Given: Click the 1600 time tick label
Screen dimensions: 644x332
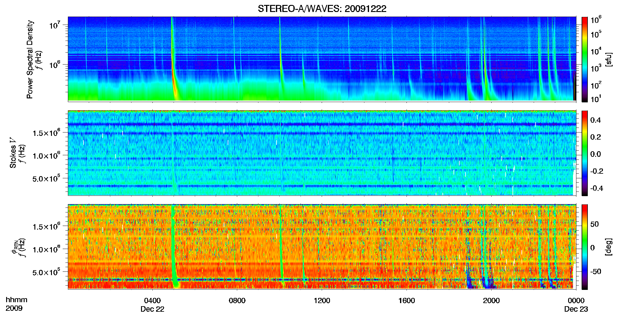Looking at the screenshot, I should click(x=407, y=301).
